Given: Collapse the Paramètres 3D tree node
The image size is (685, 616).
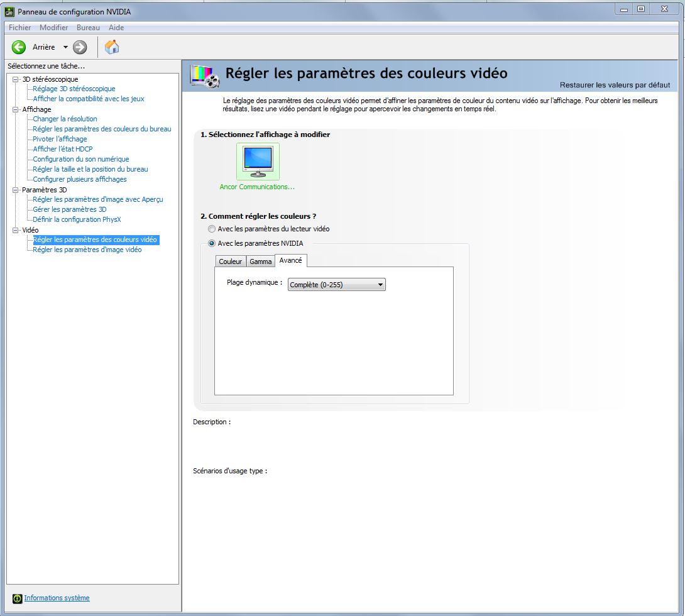Looking at the screenshot, I should tap(16, 190).
